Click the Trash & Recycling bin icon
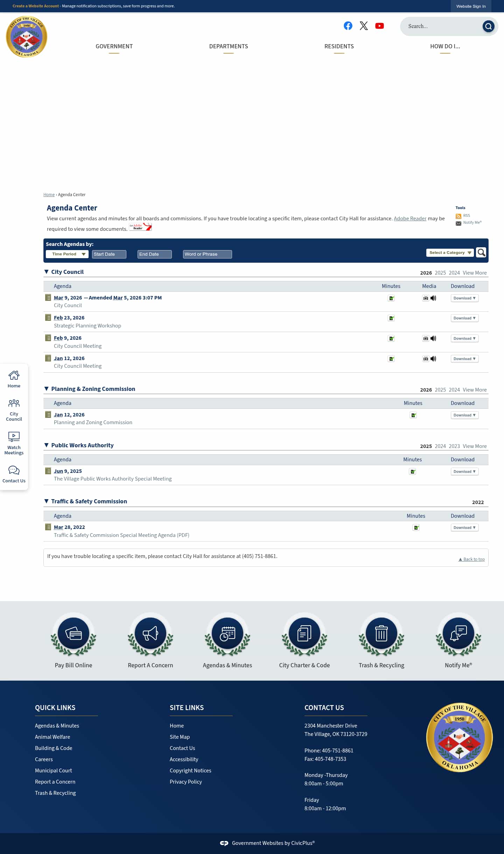Viewport: 504px width, 854px height. (381, 634)
